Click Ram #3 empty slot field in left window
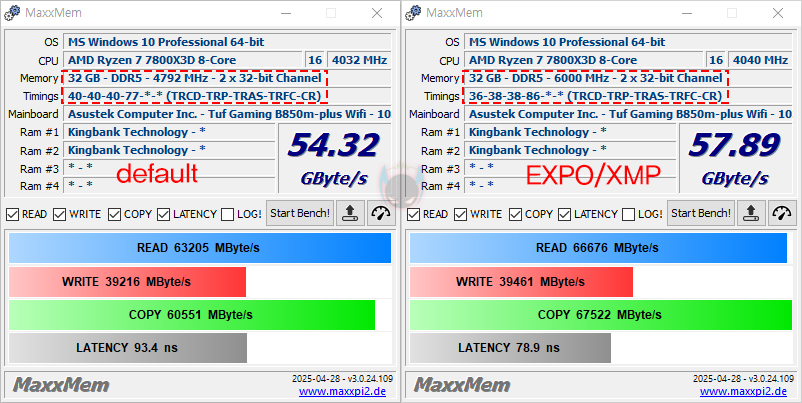The image size is (802, 403). point(170,168)
